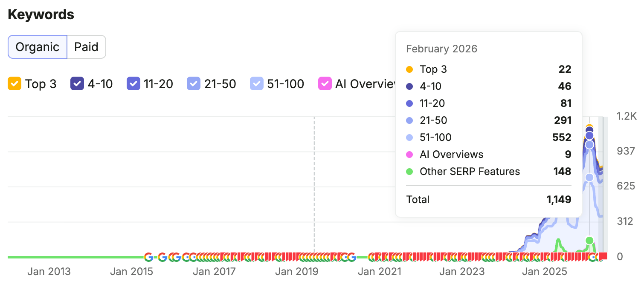
Task: Toggle the 4-10 positions checkbox
Action: 77,84
